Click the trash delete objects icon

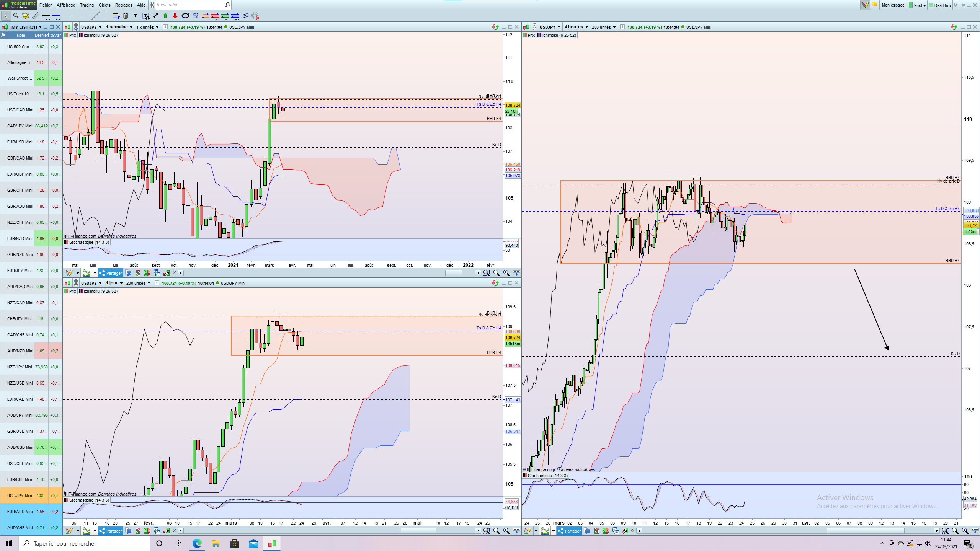point(126,16)
